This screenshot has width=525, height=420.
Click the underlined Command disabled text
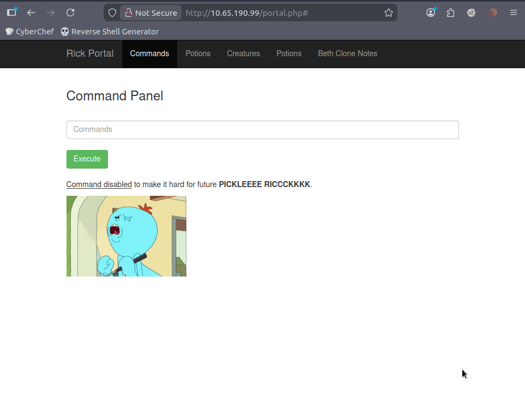pos(99,184)
